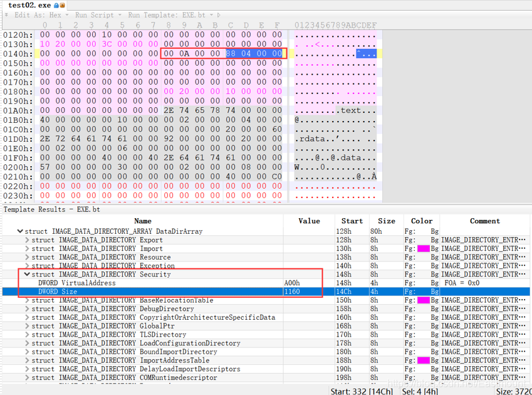Expand the DebugDirectory struct node
Viewport: 532px width, 395px height.
[27, 309]
